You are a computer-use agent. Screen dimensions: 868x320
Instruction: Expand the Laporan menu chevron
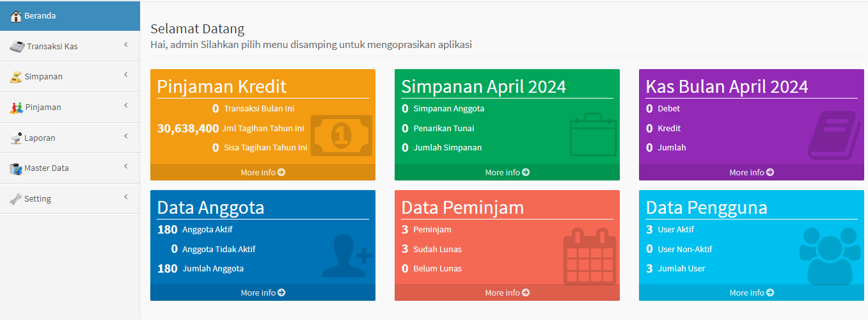point(126,136)
